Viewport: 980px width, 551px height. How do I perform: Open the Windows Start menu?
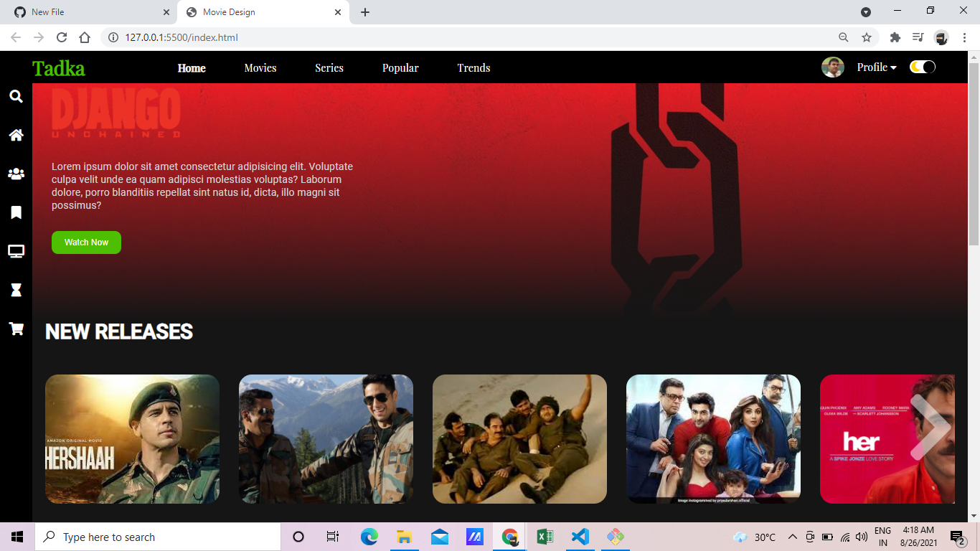click(x=17, y=537)
